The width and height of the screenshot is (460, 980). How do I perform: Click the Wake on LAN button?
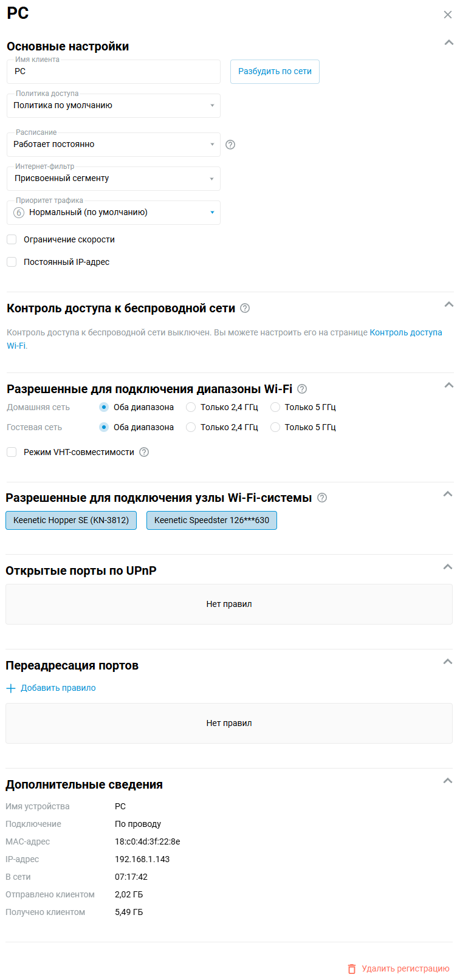[275, 72]
